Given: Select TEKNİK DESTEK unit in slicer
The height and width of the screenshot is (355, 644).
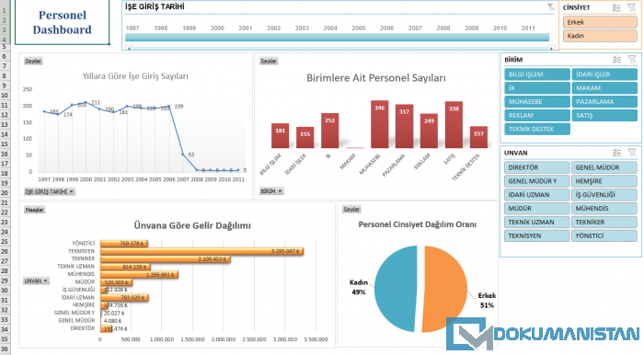Looking at the screenshot, I should 537,129.
